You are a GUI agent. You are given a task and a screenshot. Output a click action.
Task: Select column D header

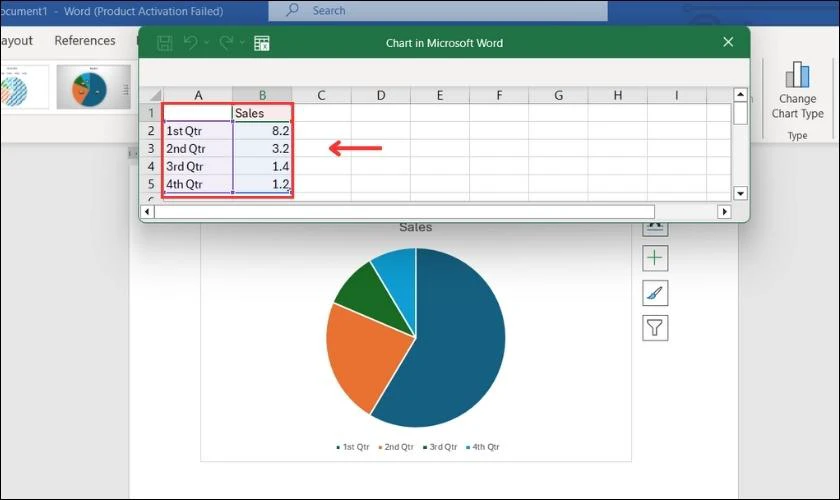tap(381, 95)
